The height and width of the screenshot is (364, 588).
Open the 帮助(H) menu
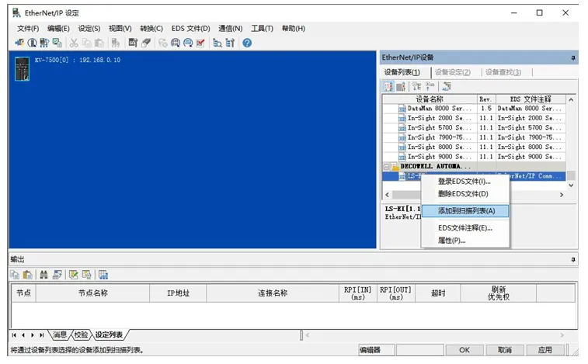(294, 29)
